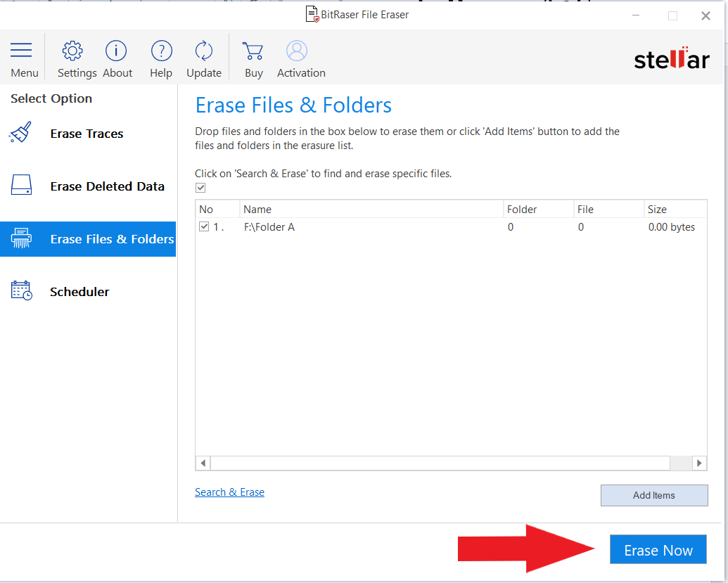The height and width of the screenshot is (583, 728).
Task: Select Erase Files & Folders option
Action: pos(88,239)
